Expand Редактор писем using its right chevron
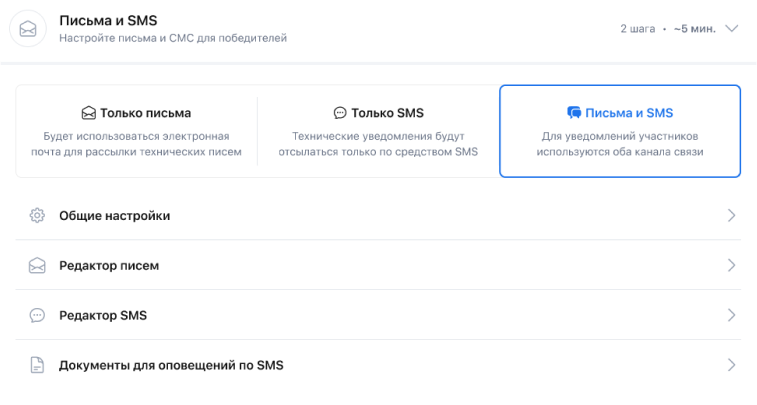The image size is (757, 405). point(731,265)
